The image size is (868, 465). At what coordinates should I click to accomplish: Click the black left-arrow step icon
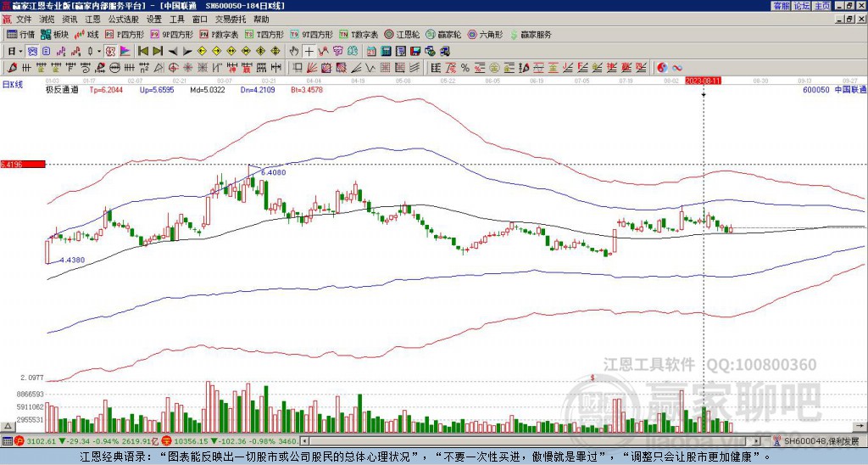pos(173,52)
